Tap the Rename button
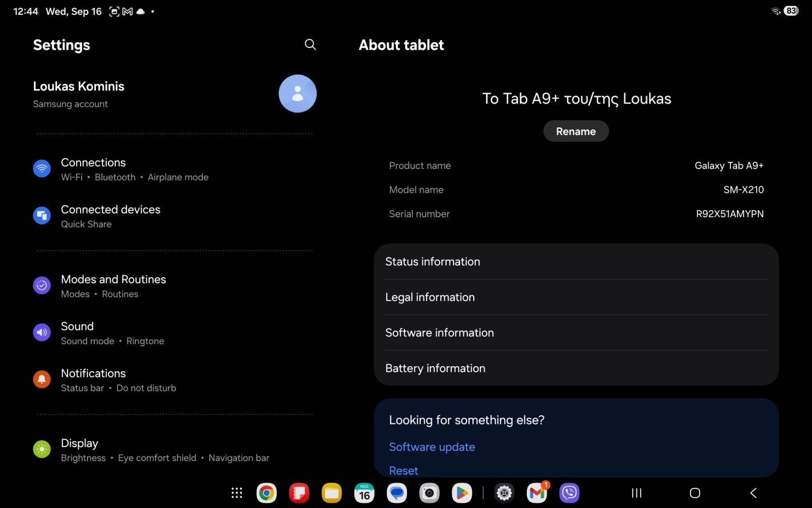Viewport: 812px width, 508px height. 576,131
